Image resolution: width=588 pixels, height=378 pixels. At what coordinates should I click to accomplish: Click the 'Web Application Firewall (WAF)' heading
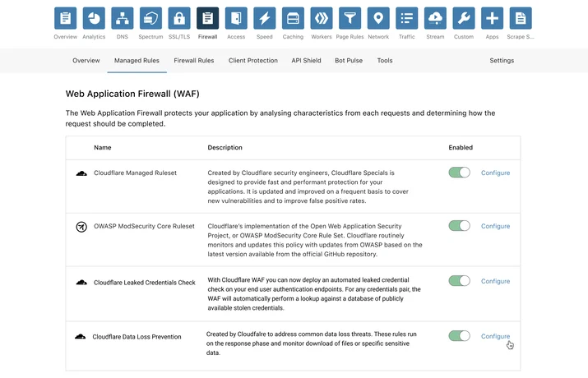[132, 94]
